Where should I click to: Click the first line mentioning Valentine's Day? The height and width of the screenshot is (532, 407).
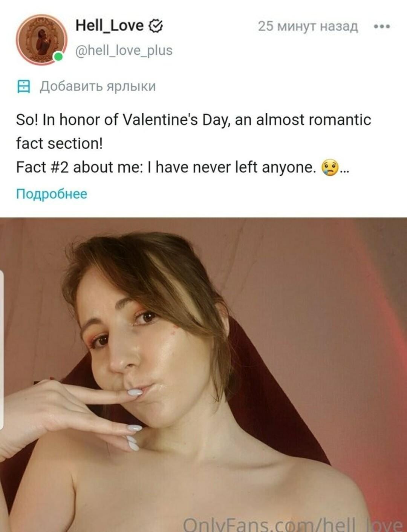[193, 120]
